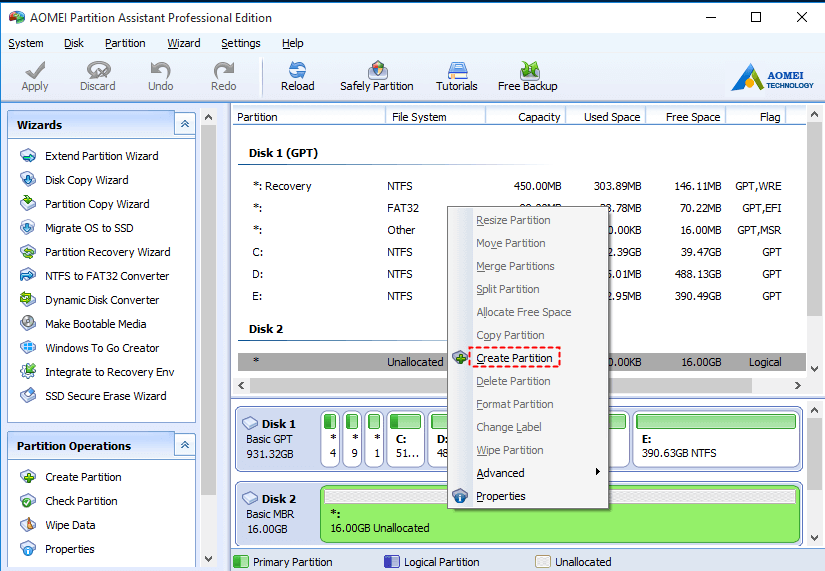
Task: Open the Disk menu
Action: coord(74,43)
